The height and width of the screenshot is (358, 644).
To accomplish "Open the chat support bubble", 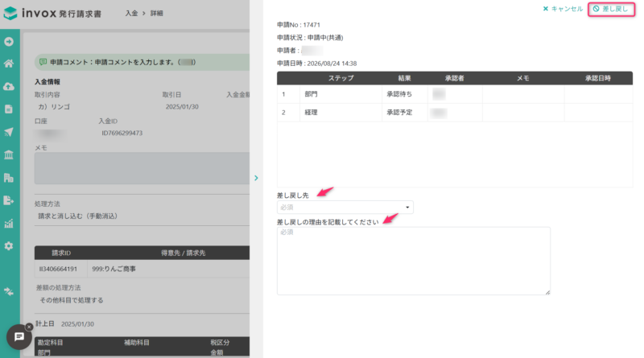I will click(19, 336).
